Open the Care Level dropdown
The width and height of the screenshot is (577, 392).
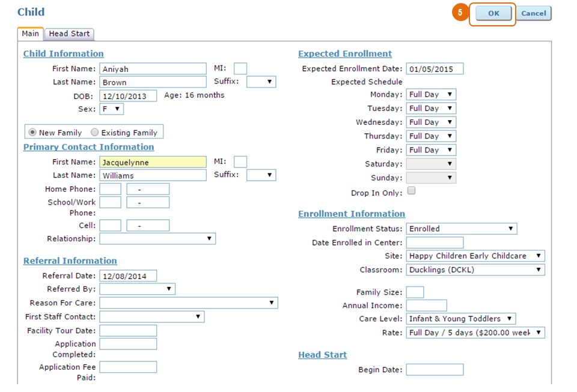(461, 319)
